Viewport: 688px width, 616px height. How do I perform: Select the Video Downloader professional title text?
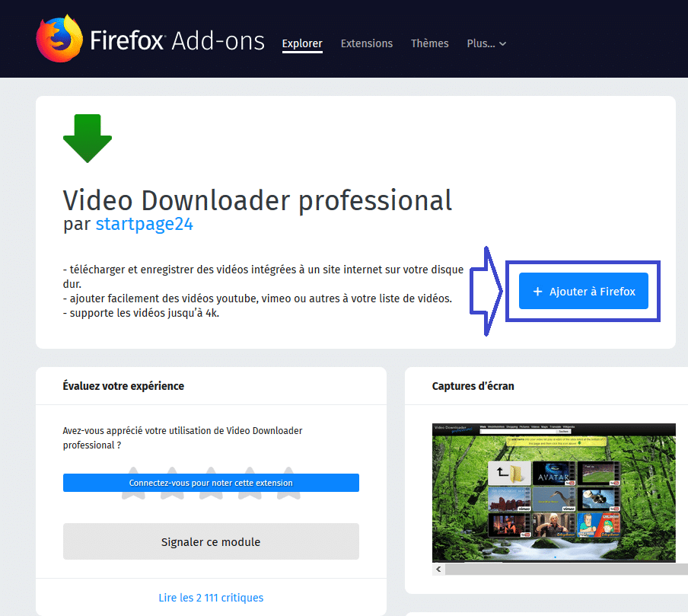[257, 201]
